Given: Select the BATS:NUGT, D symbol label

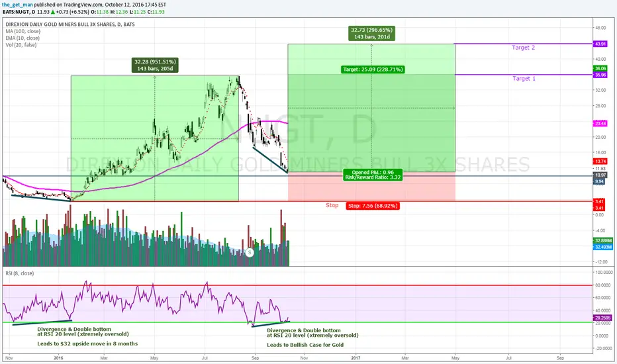Looking at the screenshot, I should [x=19, y=12].
